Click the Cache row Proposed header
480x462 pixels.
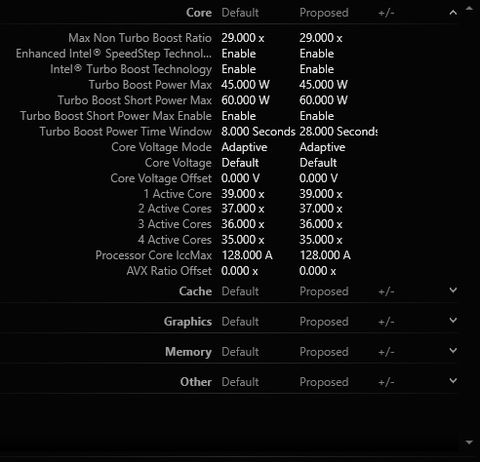coord(324,292)
